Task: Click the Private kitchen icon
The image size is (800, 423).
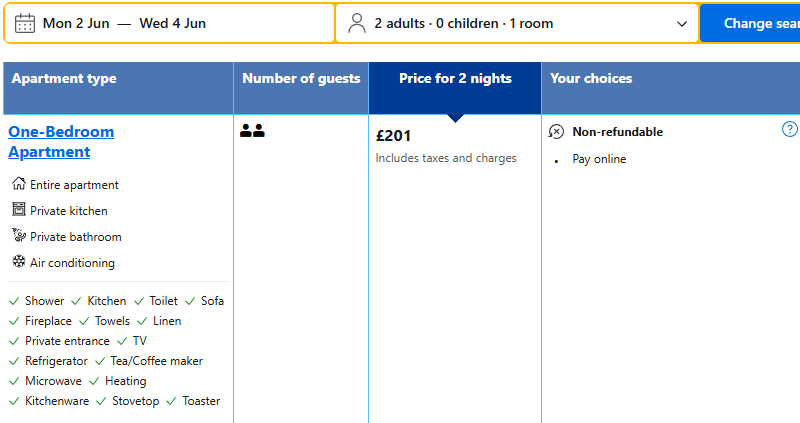Action: pyautogui.click(x=18, y=210)
